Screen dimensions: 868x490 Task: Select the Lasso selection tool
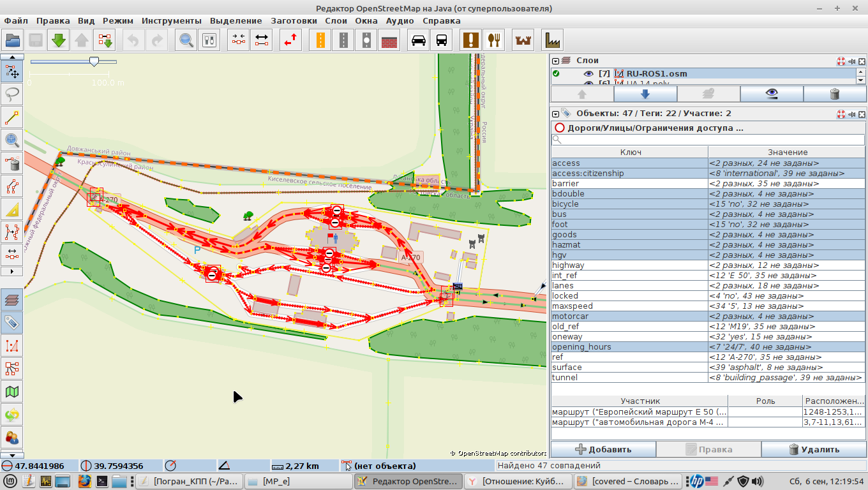point(11,94)
